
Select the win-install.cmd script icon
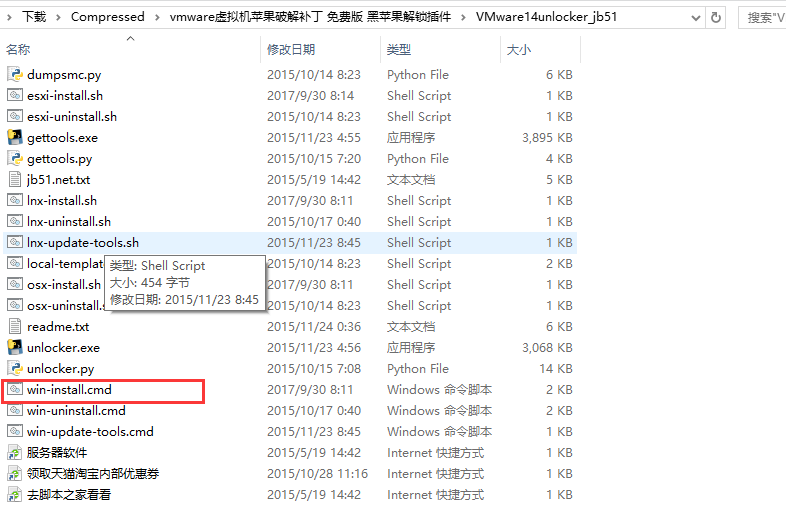(x=15, y=390)
